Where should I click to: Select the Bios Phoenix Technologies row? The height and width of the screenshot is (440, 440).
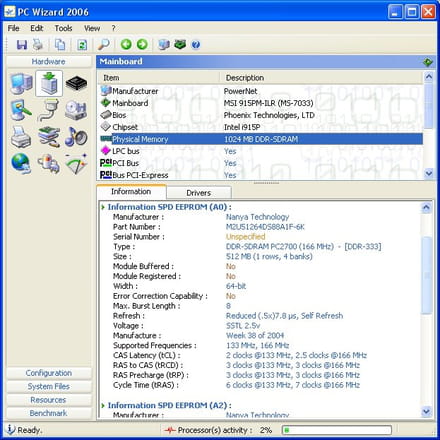point(261,115)
